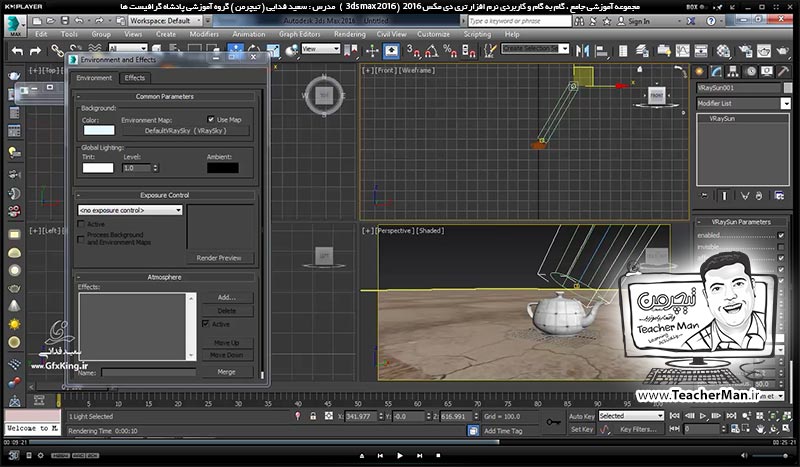Click the Atmosphere Add button
The height and width of the screenshot is (467, 800).
[x=227, y=297]
